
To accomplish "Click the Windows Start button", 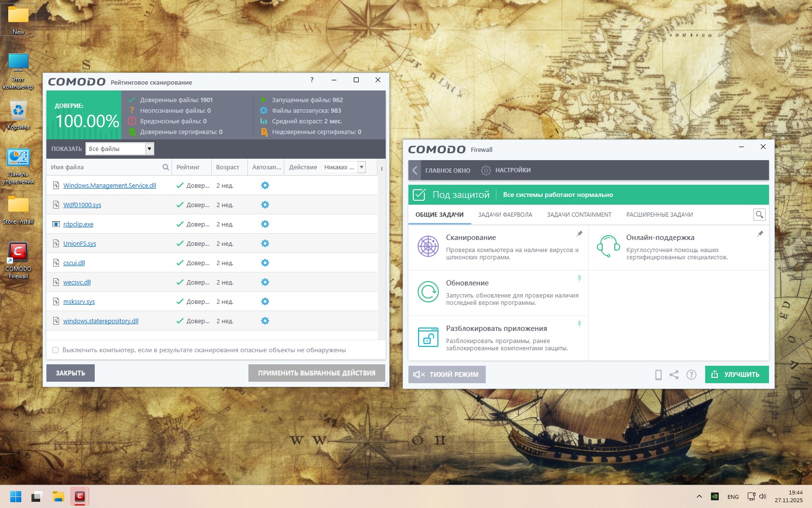I will click(x=16, y=496).
